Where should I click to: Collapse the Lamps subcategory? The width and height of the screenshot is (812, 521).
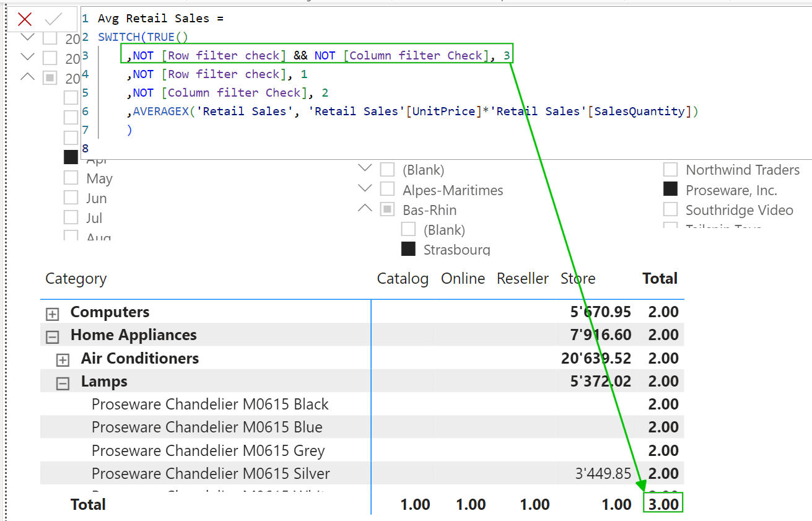[63, 383]
